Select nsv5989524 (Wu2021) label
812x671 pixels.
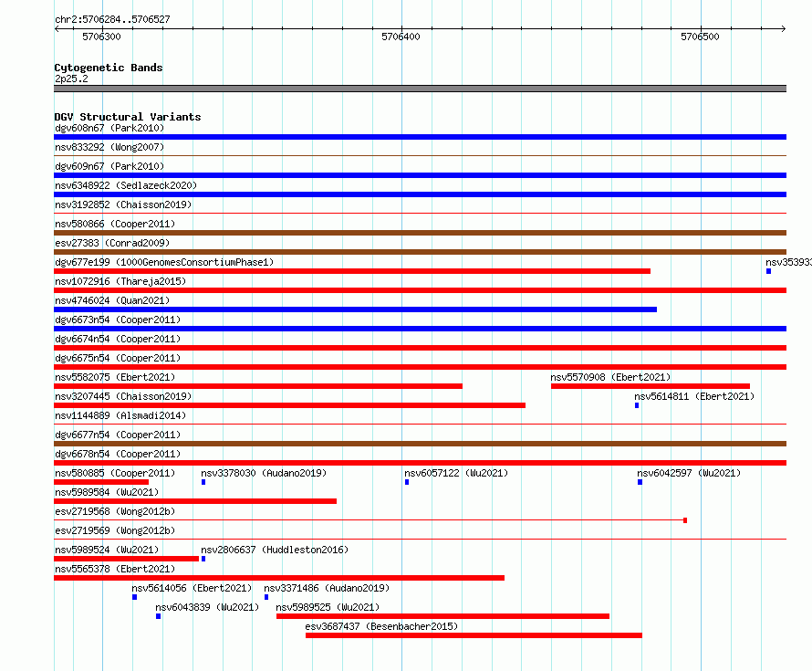[107, 550]
